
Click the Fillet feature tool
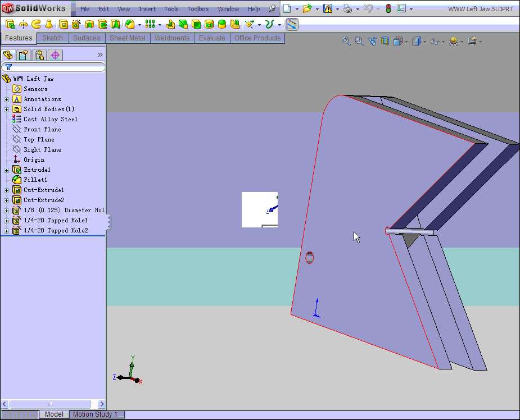pyautogui.click(x=130, y=24)
